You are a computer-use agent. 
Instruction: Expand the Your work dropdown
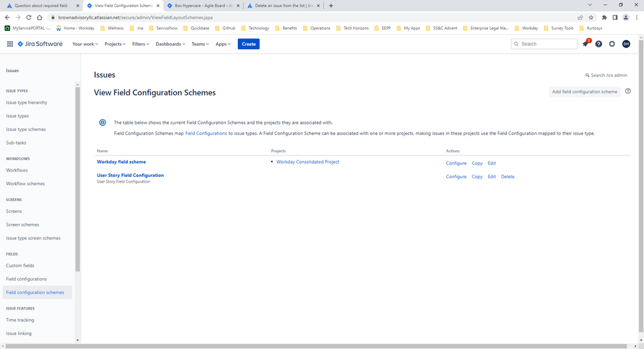pyautogui.click(x=85, y=44)
